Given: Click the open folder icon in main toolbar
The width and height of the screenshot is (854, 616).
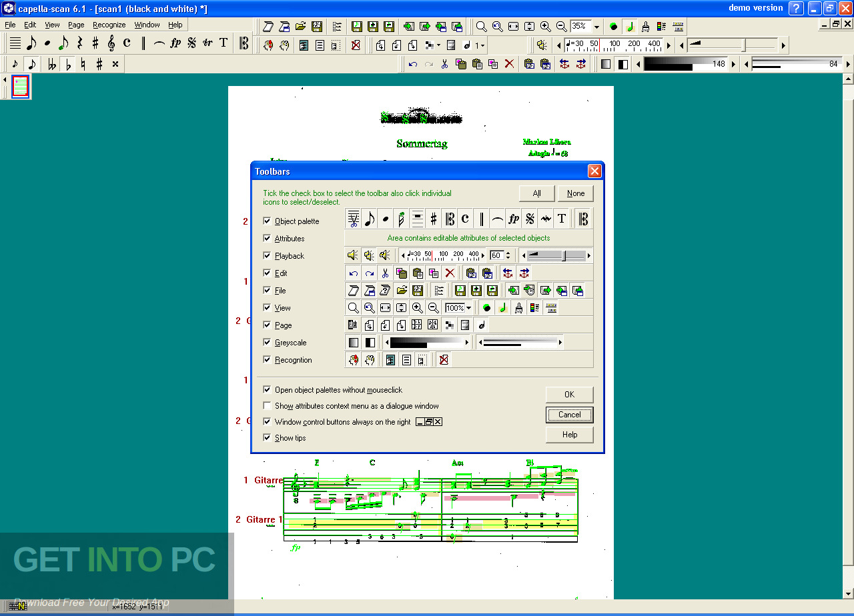Looking at the screenshot, I should pos(301,27).
